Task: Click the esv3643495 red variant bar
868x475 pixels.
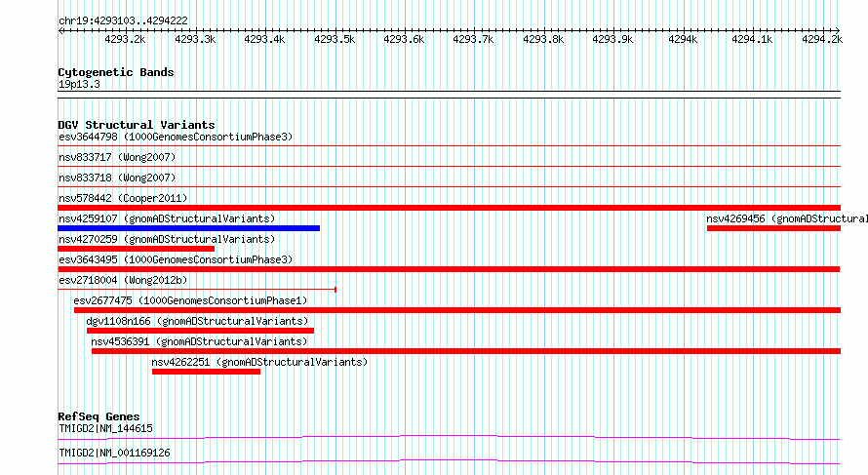Action: [x=450, y=269]
